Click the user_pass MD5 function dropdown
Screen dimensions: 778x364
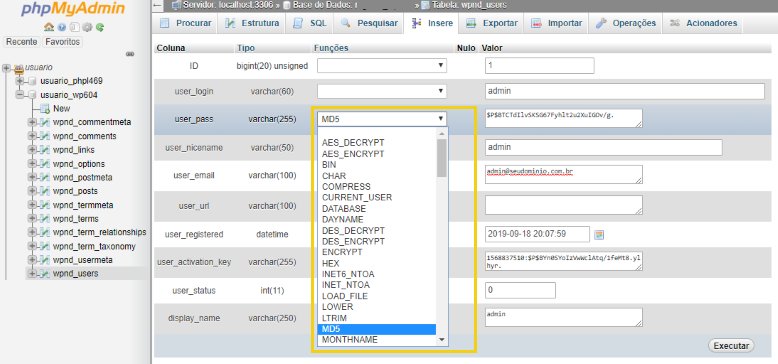point(382,119)
